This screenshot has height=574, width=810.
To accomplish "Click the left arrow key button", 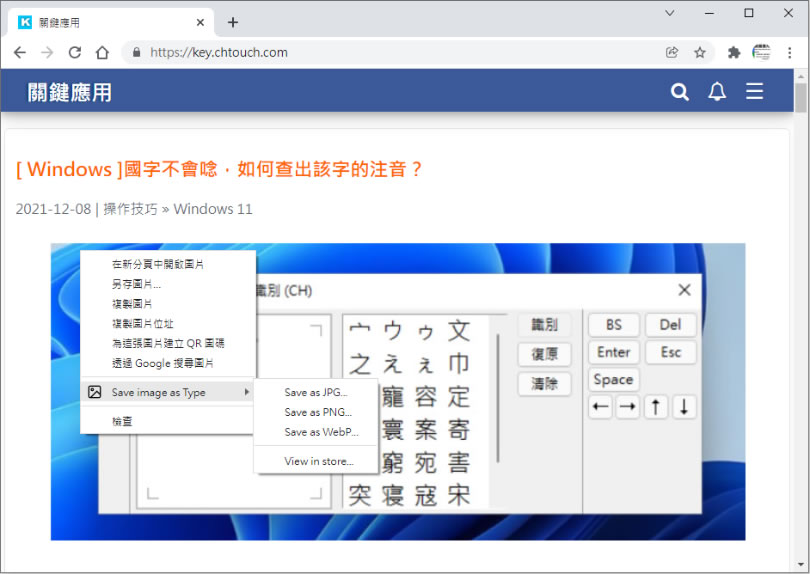I will coord(600,407).
